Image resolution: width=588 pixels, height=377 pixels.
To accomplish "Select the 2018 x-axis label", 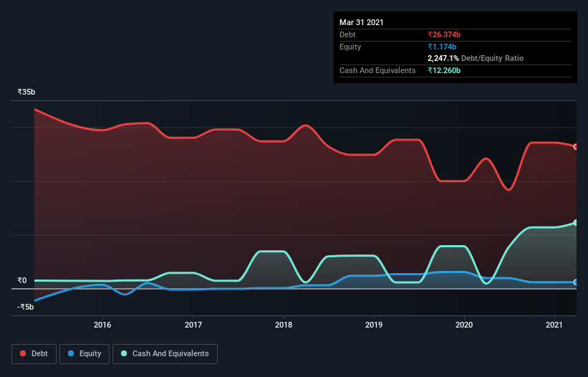I will coord(284,325).
